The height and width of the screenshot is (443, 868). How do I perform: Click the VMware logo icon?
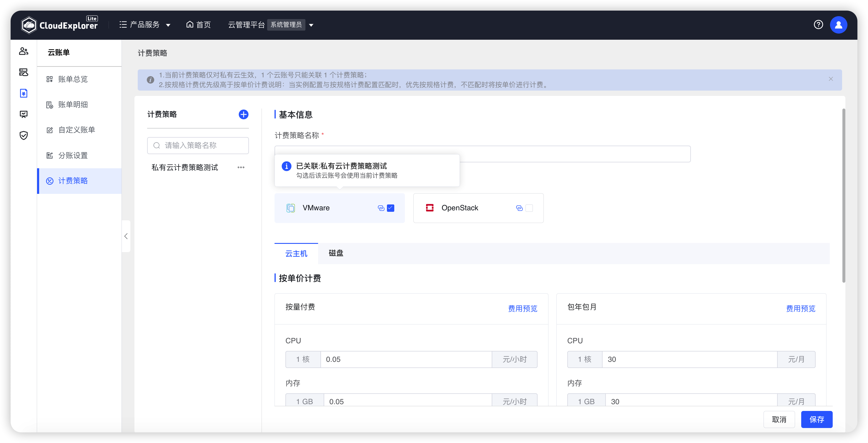290,208
